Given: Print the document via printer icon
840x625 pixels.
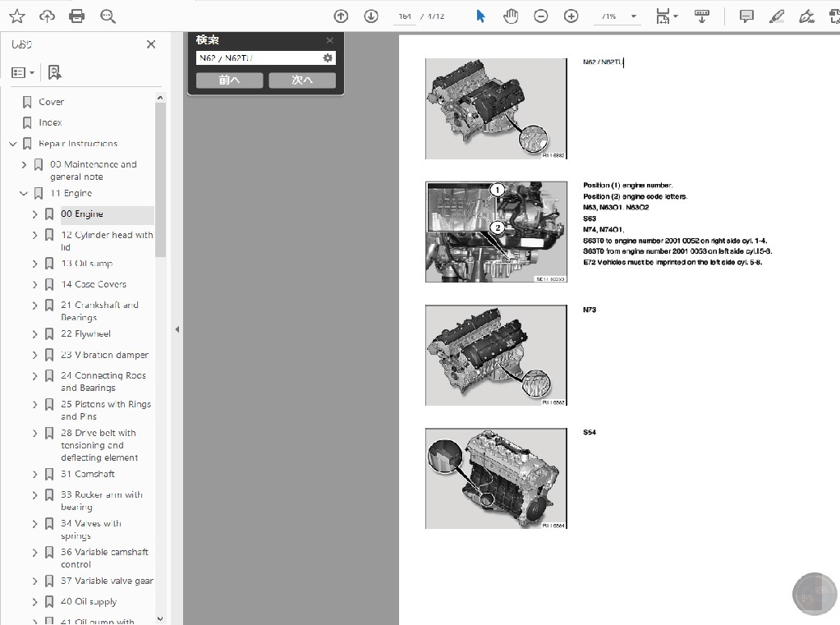Looking at the screenshot, I should point(77,16).
